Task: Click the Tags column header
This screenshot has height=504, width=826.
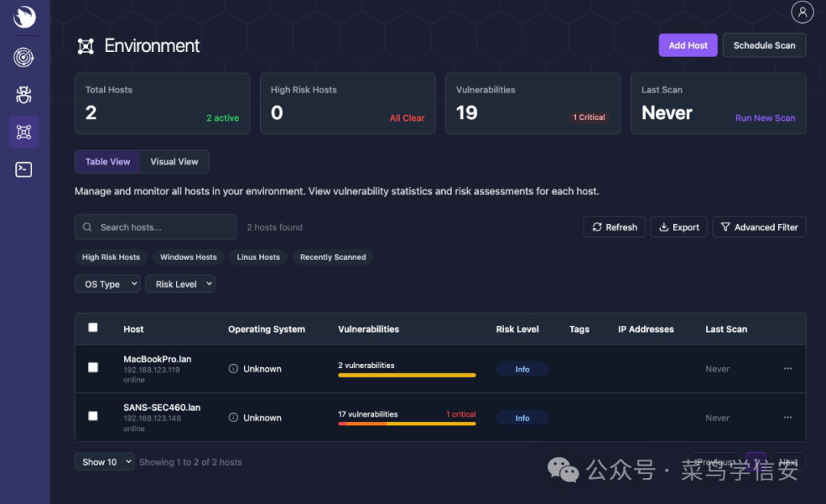Action: click(x=579, y=329)
